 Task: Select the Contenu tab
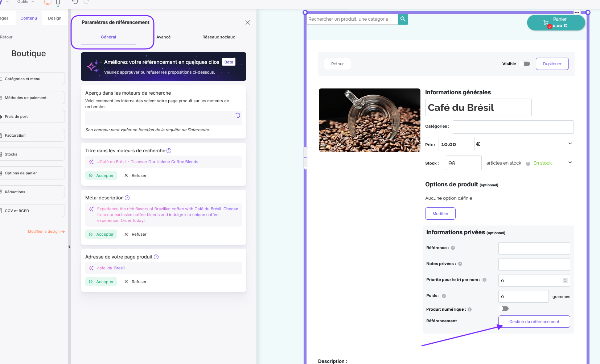pyautogui.click(x=29, y=18)
